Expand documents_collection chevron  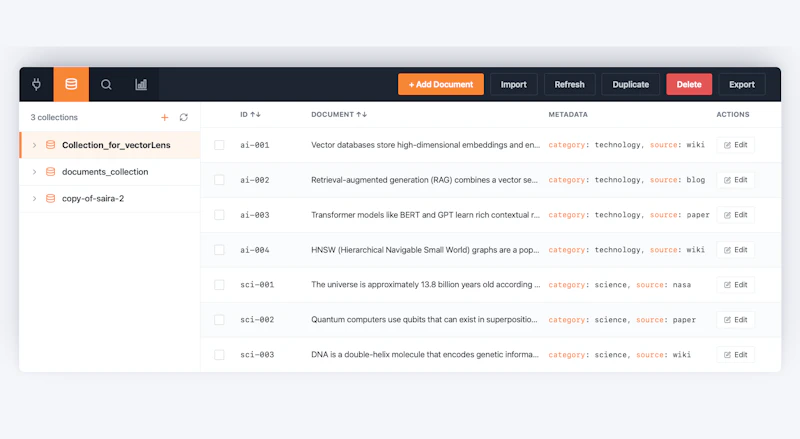tap(34, 172)
